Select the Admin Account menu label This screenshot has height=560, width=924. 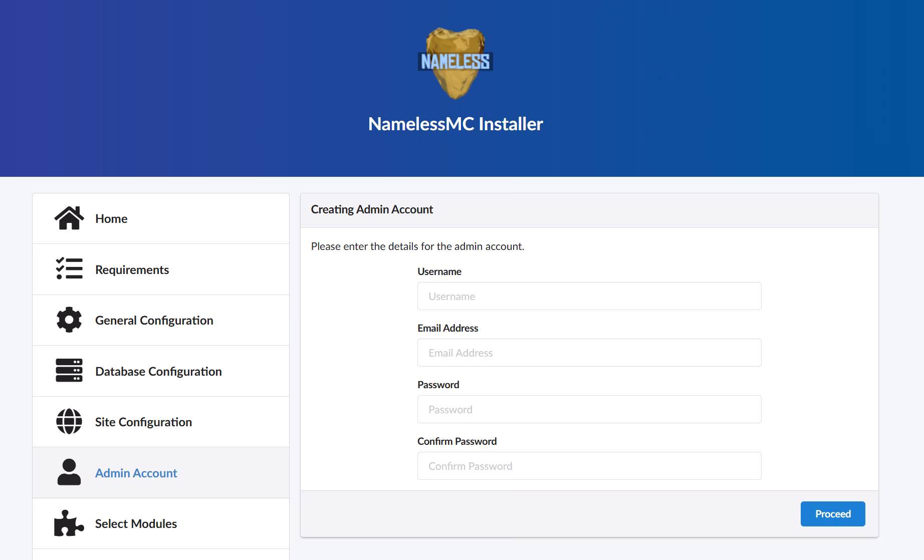pos(136,473)
